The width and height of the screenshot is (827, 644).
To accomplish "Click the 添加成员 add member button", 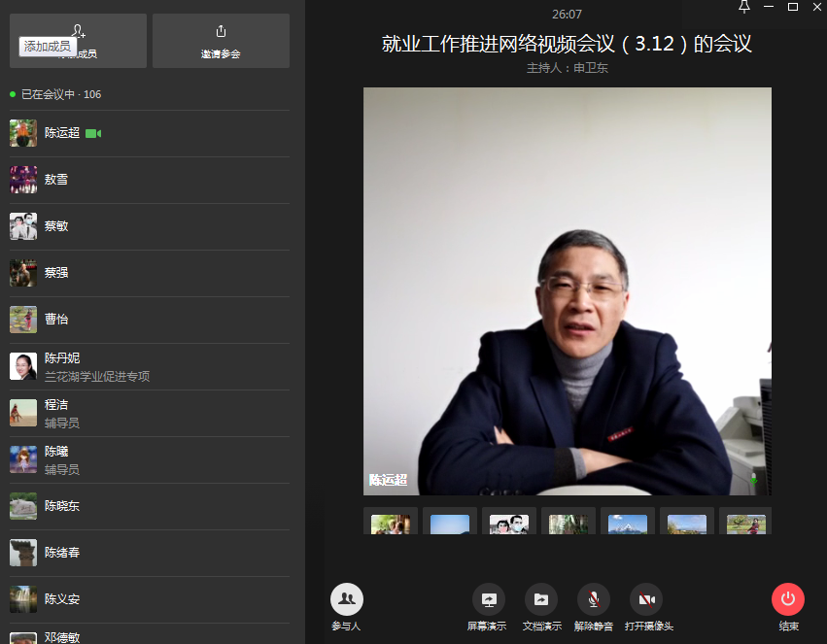I will pos(78,41).
